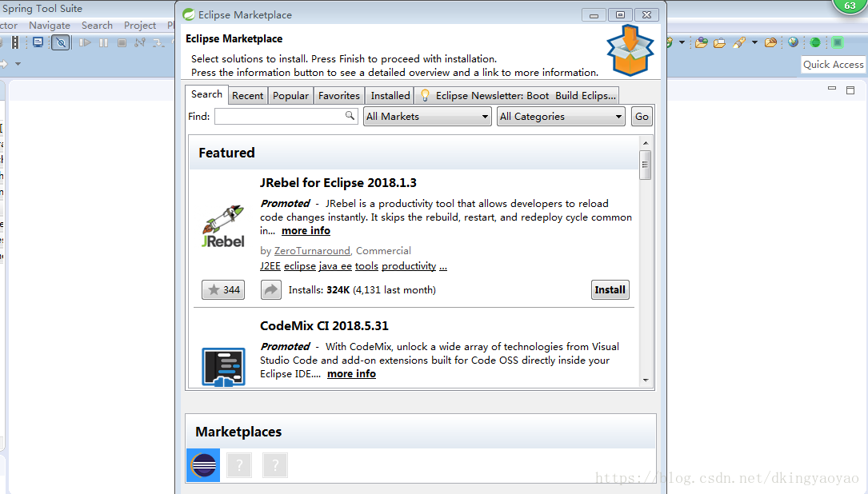The image size is (868, 494).
Task: Click the share arrow icon for JRebel
Action: (x=270, y=290)
